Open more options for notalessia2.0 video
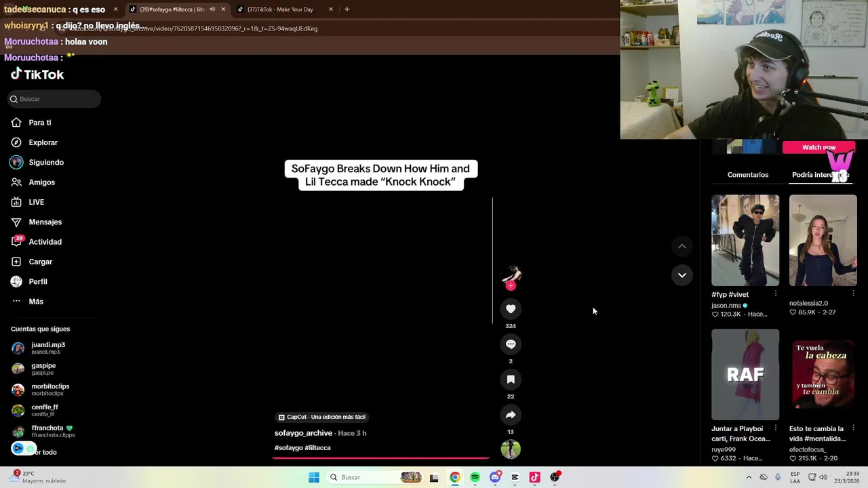The width and height of the screenshot is (868, 488). [853, 294]
